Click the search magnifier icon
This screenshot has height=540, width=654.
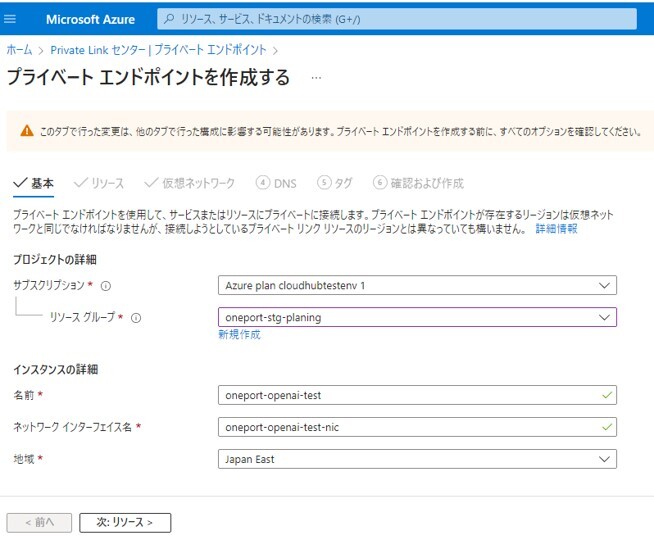coord(169,19)
